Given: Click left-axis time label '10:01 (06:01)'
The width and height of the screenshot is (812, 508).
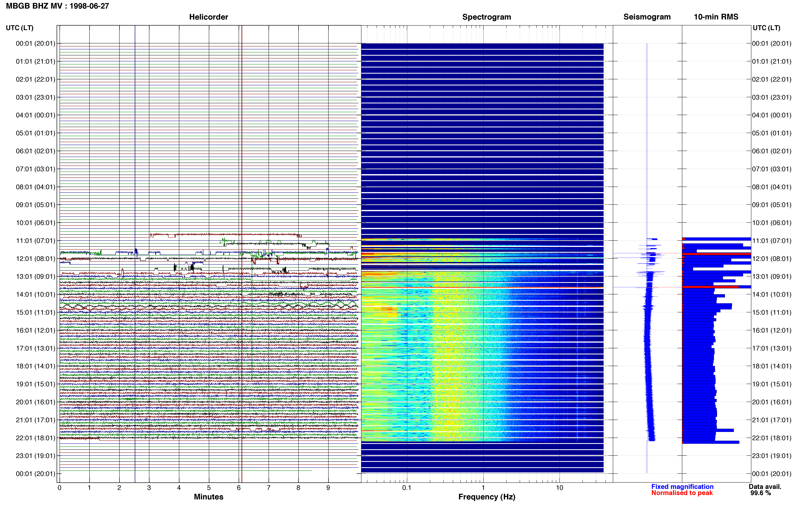Looking at the screenshot, I should pyautogui.click(x=36, y=223).
